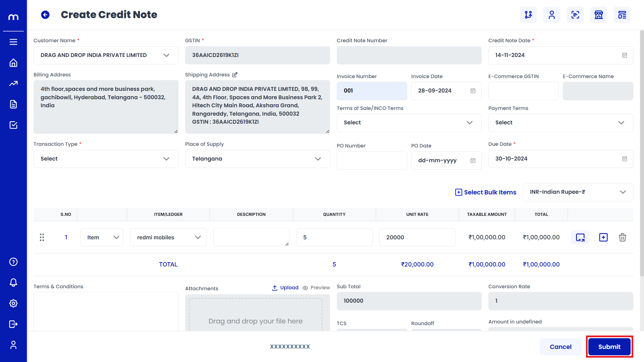Click the branch workflow icon in header

click(x=528, y=15)
